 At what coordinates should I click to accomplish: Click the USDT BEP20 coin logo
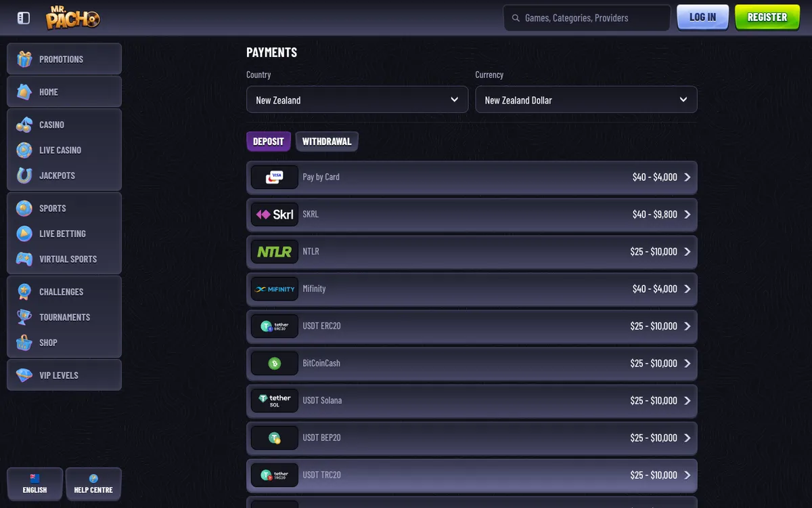coord(274,438)
